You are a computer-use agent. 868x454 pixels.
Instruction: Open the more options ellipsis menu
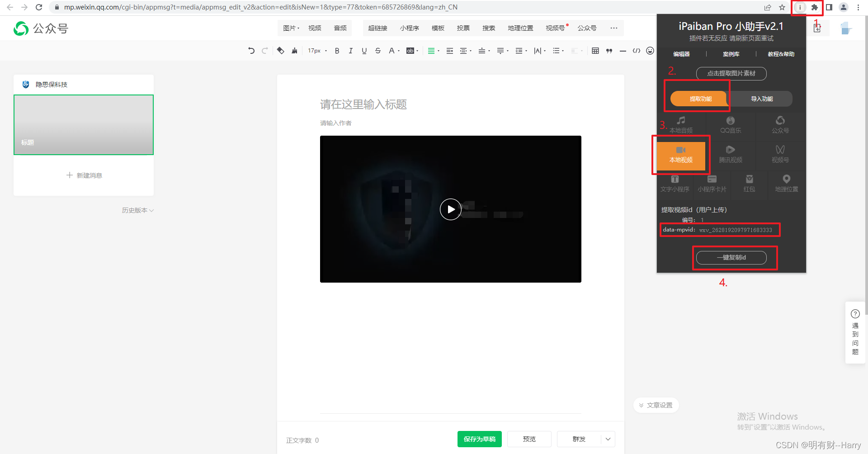613,28
